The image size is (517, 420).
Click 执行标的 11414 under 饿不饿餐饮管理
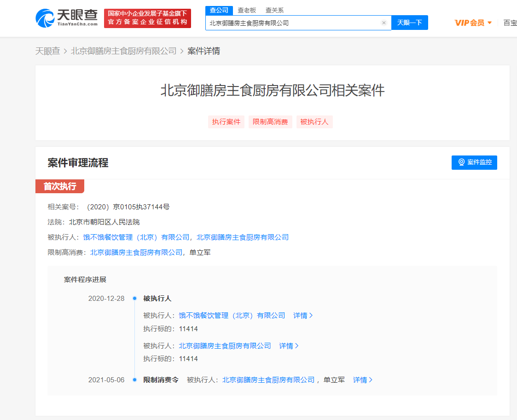point(170,329)
